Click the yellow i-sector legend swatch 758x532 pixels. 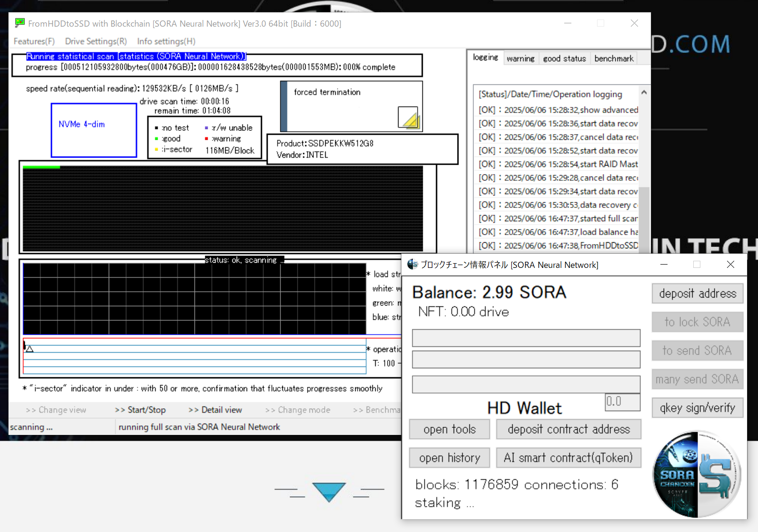point(156,149)
